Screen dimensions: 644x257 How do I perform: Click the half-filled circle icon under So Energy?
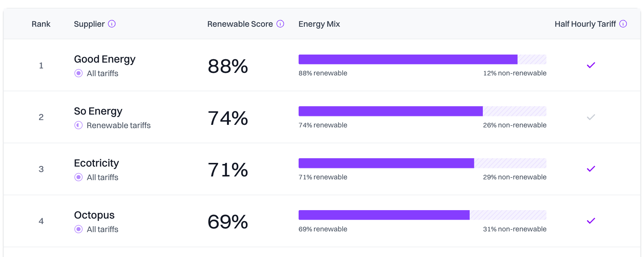(x=78, y=125)
